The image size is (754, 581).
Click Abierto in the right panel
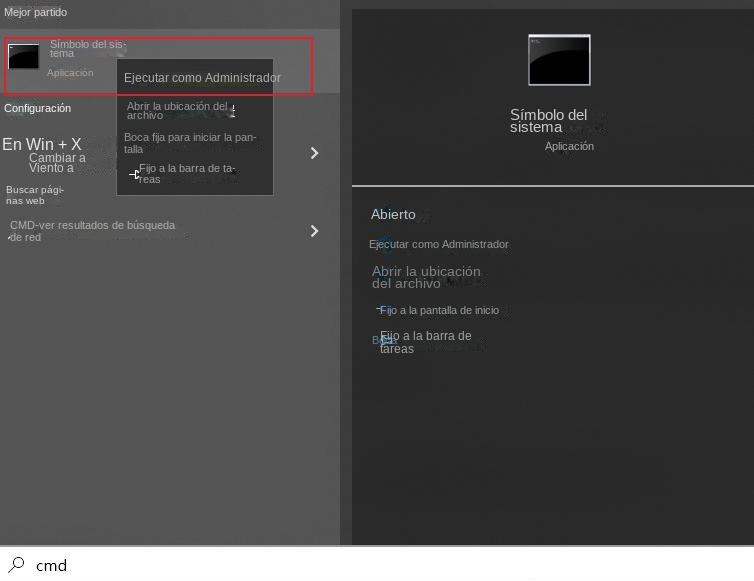click(x=393, y=214)
